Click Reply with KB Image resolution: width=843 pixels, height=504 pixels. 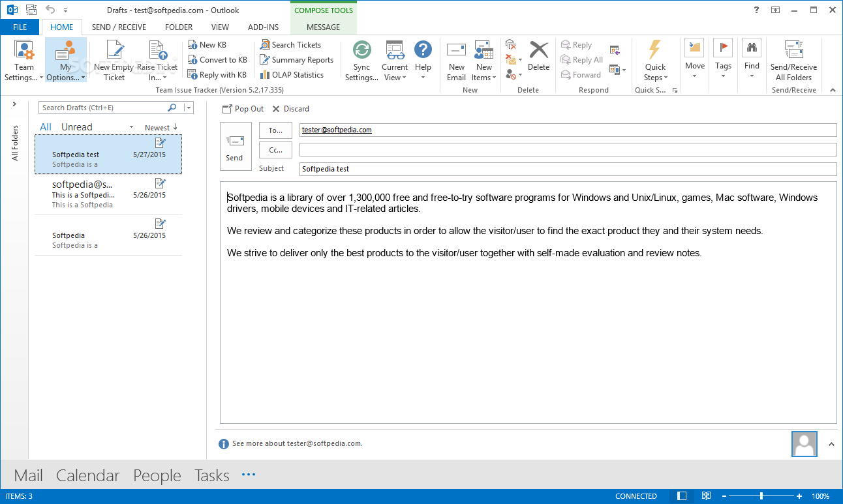(x=217, y=75)
